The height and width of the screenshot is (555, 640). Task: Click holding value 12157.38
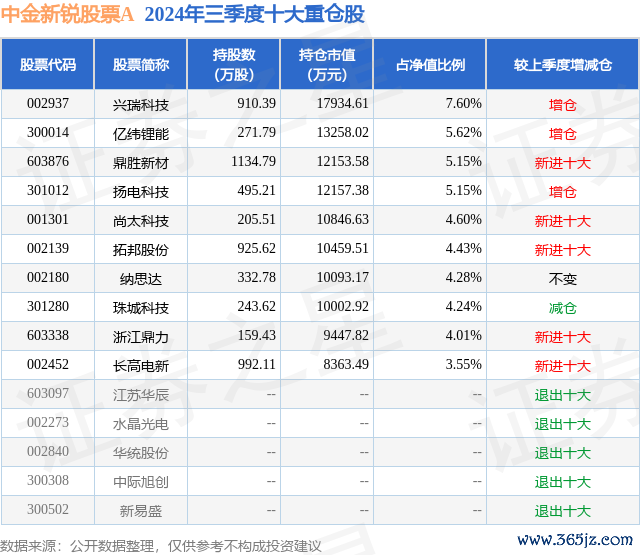click(x=342, y=191)
